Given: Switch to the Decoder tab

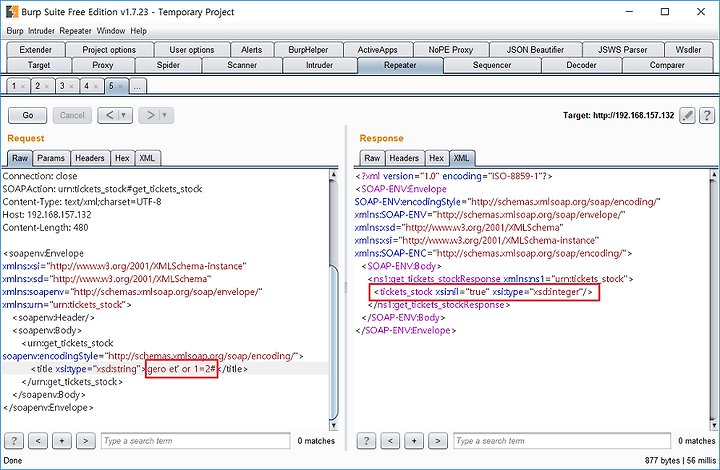Looking at the screenshot, I should 581,65.
